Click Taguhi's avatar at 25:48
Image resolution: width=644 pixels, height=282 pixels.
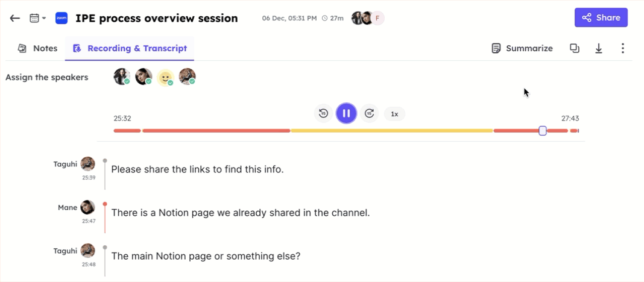(88, 251)
